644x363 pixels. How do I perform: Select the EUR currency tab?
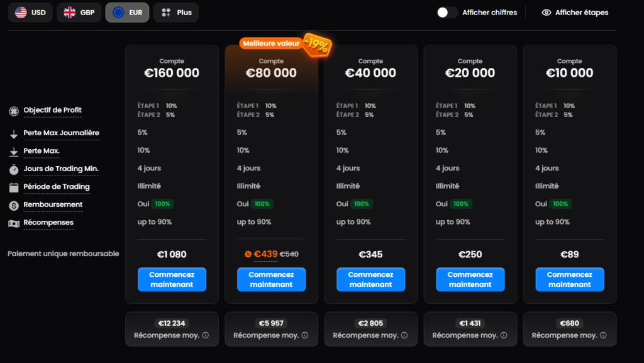coord(127,13)
